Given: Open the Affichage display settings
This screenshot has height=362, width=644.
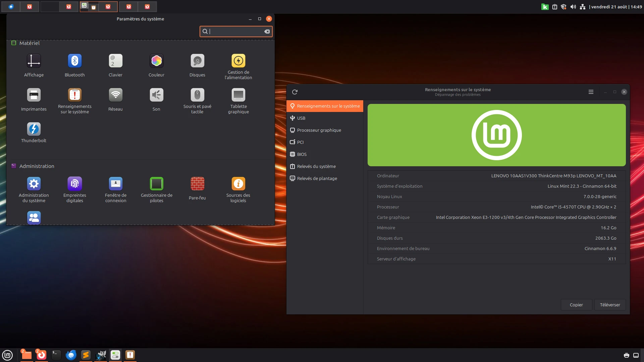Looking at the screenshot, I should tap(34, 66).
